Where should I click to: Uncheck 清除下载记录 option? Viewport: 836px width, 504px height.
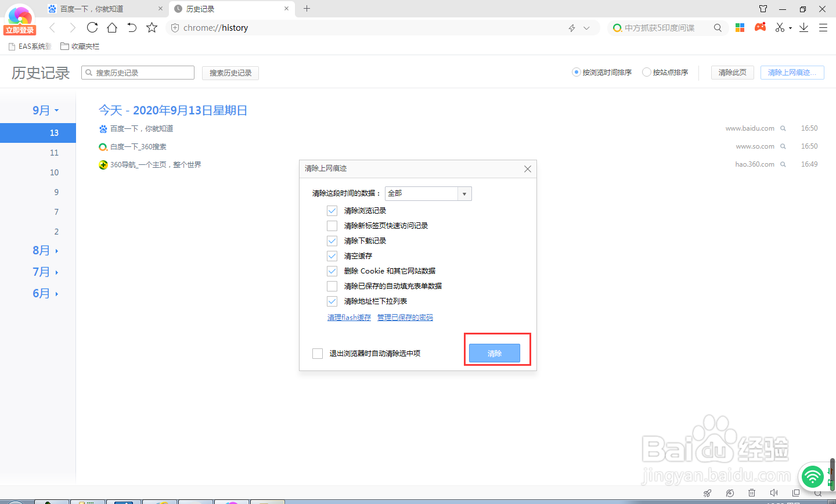[x=331, y=241]
